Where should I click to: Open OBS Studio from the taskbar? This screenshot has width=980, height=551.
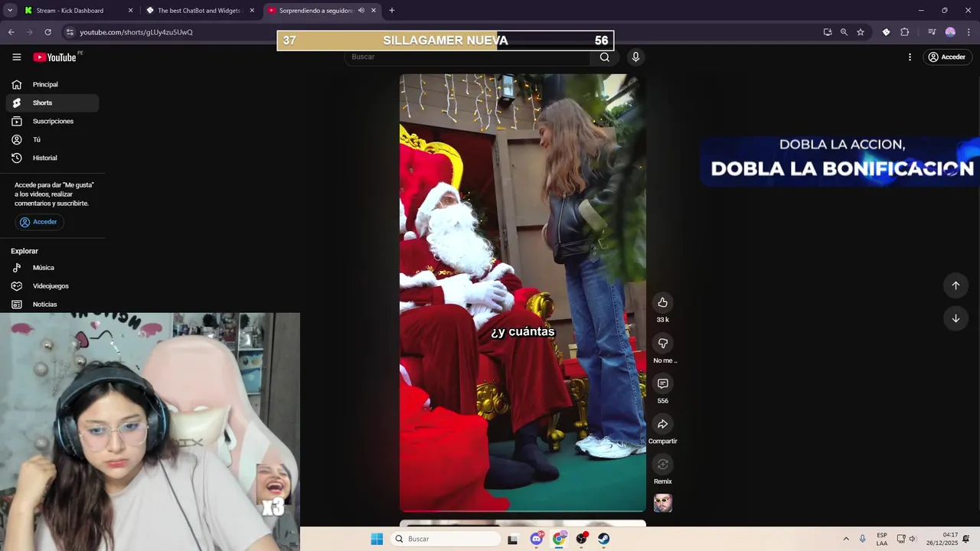pos(582,539)
